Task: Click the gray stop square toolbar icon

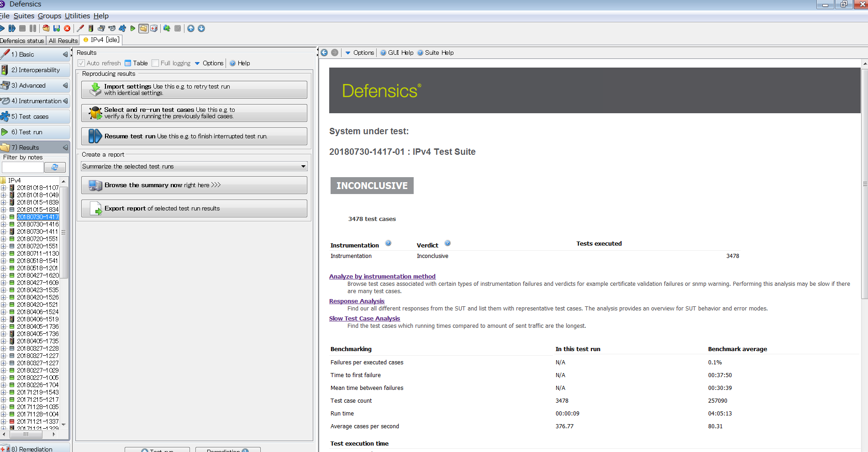Action: click(x=22, y=28)
